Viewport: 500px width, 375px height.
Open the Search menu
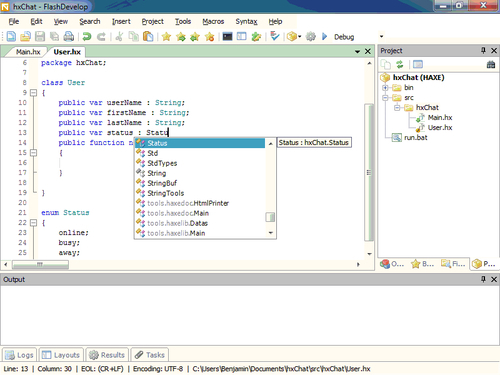click(90, 22)
